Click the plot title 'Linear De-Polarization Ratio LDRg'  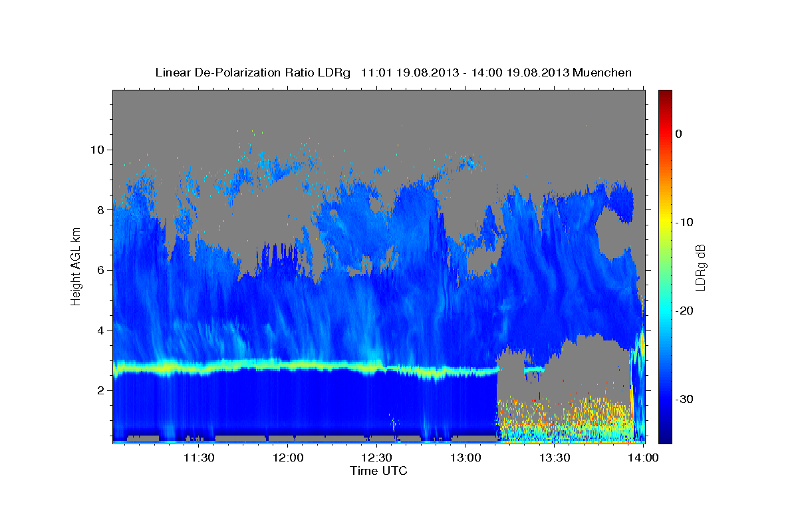[253, 72]
